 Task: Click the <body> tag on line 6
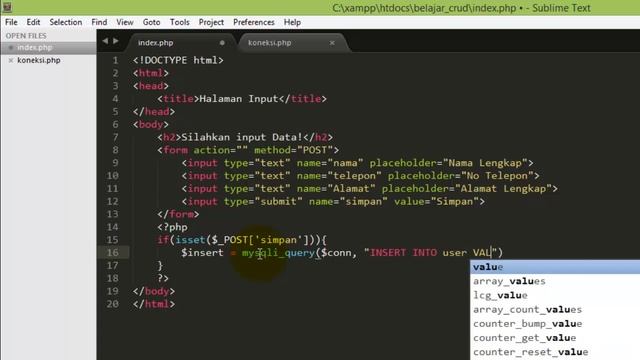click(151, 124)
